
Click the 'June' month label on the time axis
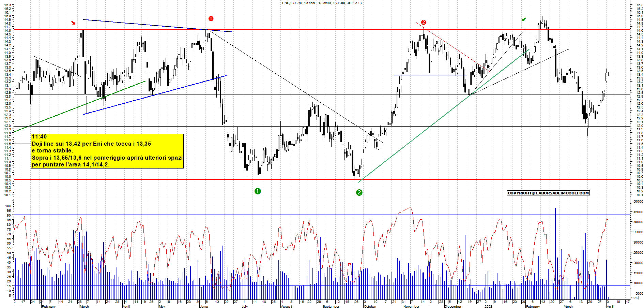click(x=204, y=306)
